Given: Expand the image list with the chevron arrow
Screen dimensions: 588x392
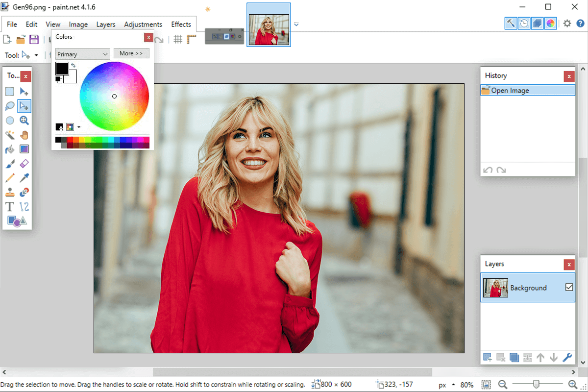Looking at the screenshot, I should [296, 24].
